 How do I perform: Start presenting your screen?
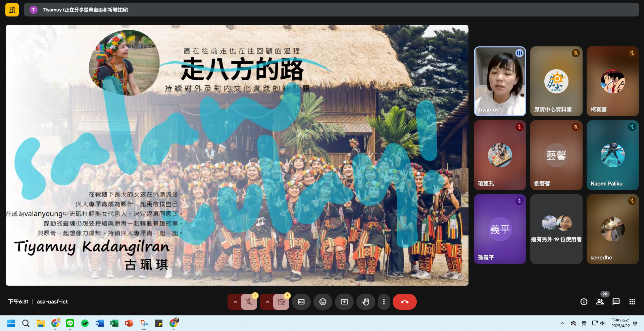pos(344,302)
